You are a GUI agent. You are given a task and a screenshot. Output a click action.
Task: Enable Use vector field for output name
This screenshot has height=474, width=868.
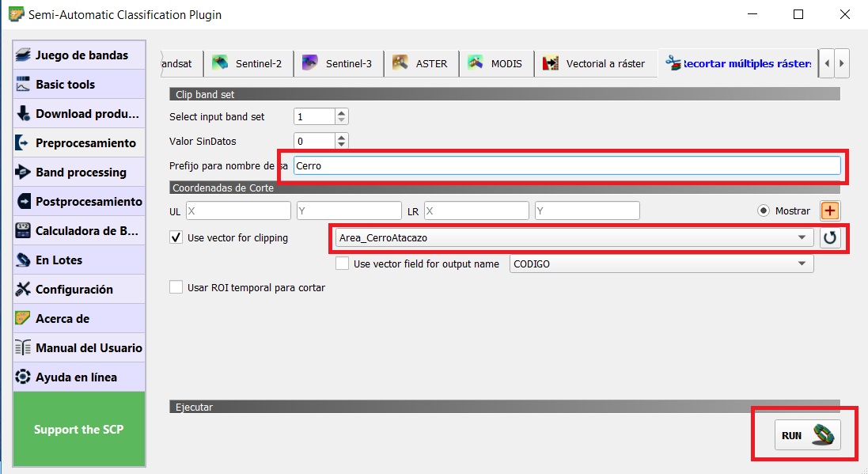tap(343, 264)
